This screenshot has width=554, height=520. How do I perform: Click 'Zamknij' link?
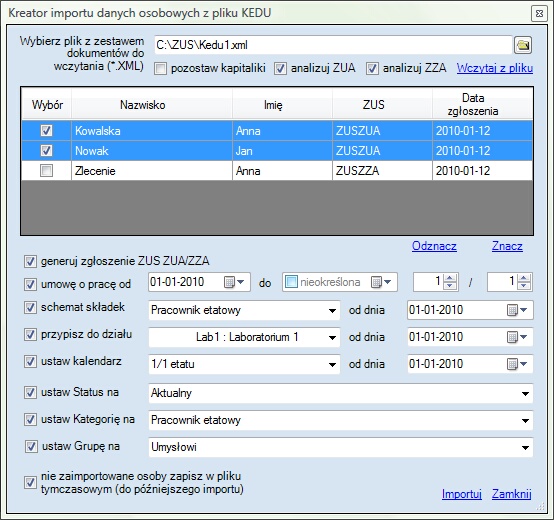tap(512, 494)
